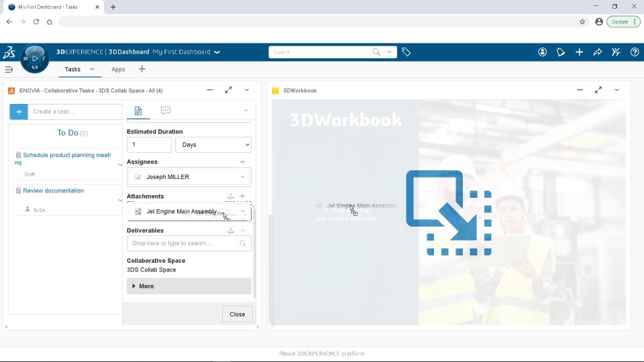The image size is (644, 362).
Task: Open Collaborative Tasks widget menu chevron
Action: (x=247, y=90)
